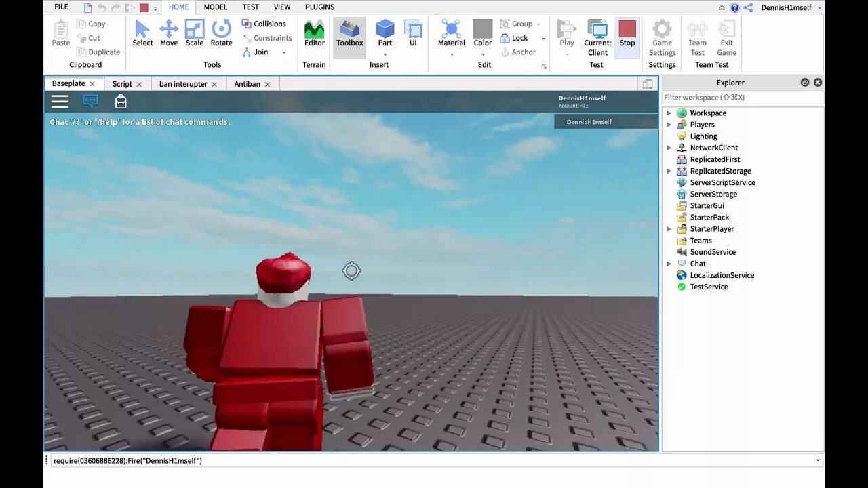Screen dimensions: 868x488
Task: Expand the Chat tree node
Action: click(669, 264)
